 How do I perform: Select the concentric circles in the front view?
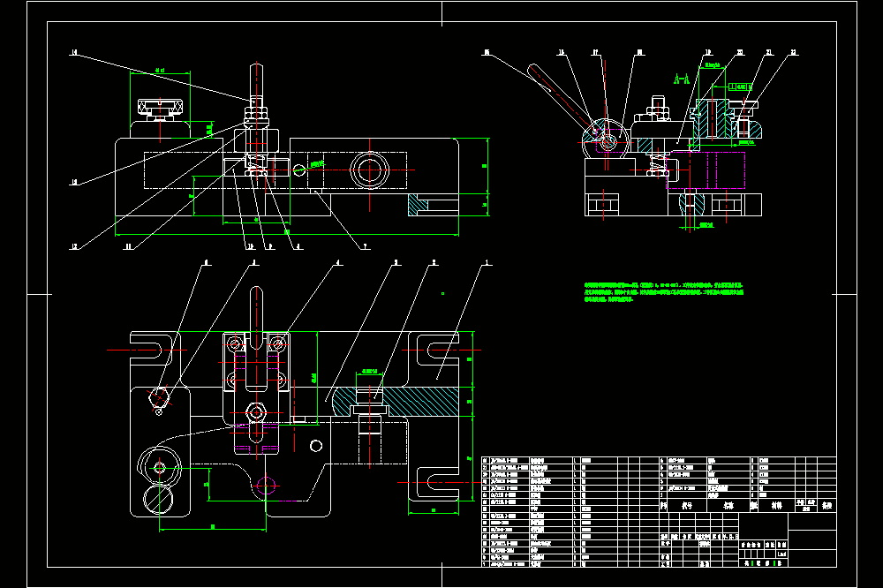pyautogui.click(x=369, y=170)
